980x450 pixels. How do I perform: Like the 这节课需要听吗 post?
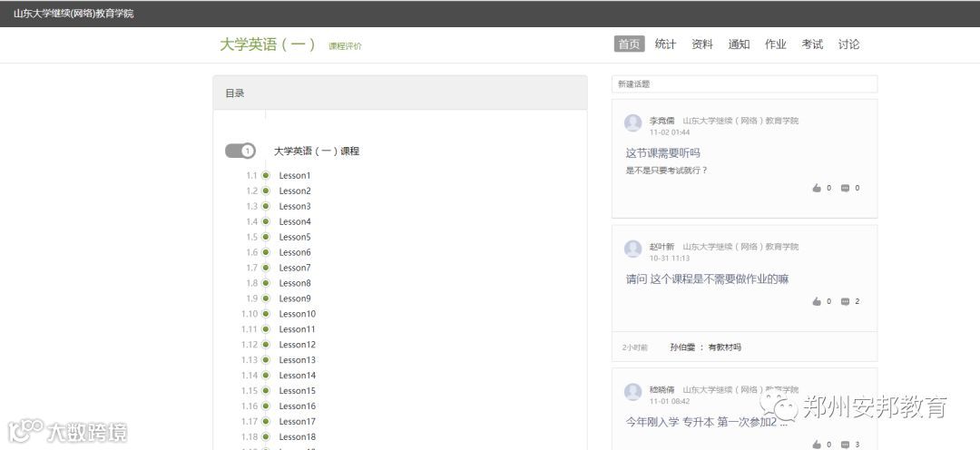pos(817,188)
